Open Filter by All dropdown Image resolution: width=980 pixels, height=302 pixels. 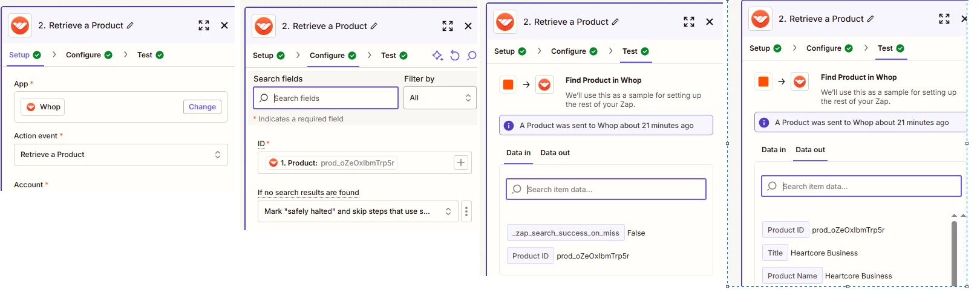(x=440, y=98)
